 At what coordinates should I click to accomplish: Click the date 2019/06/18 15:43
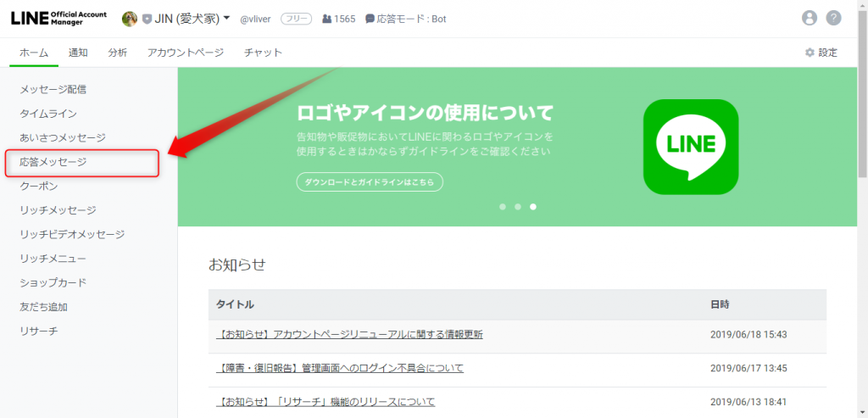pyautogui.click(x=748, y=334)
